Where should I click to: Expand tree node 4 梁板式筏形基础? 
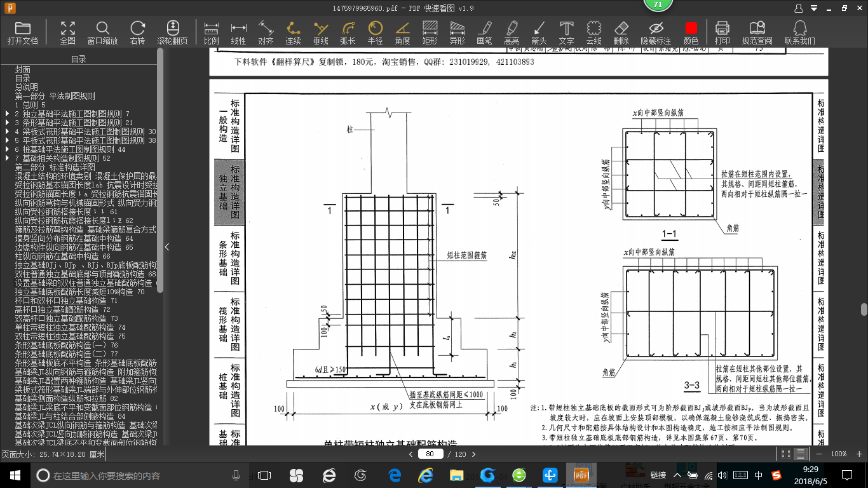7,132
